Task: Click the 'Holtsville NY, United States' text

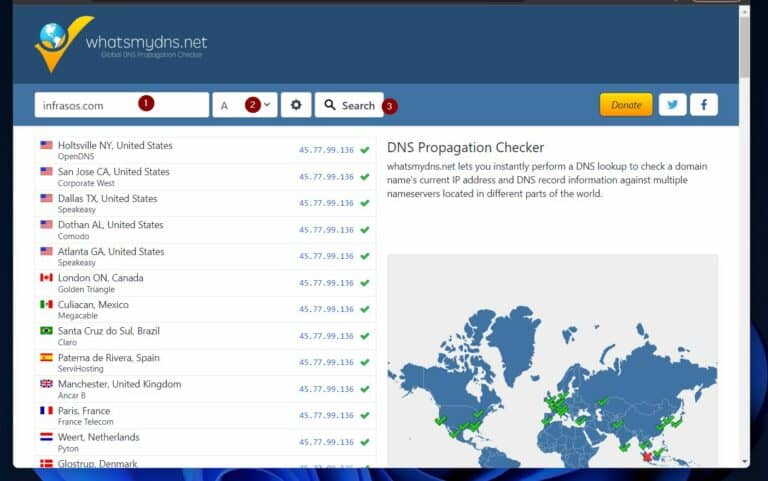Action: pos(115,145)
